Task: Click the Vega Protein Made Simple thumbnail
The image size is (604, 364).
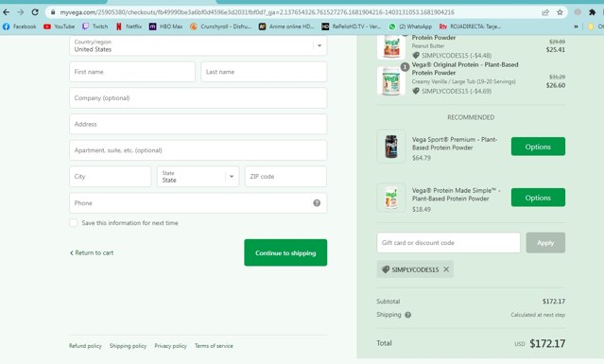Action: coord(391,198)
